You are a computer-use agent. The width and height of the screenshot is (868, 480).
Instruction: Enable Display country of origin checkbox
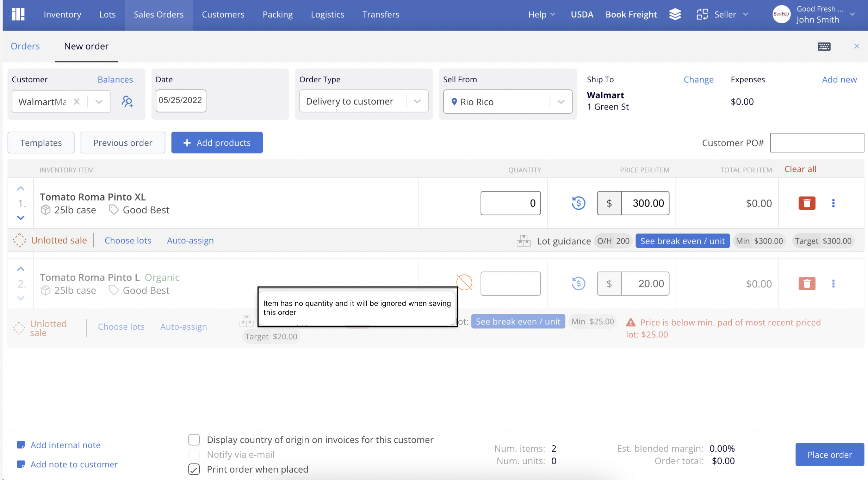(194, 440)
